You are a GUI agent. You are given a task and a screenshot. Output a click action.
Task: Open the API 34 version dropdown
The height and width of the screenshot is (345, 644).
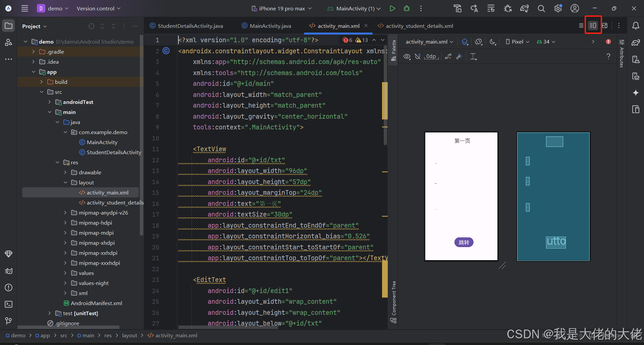[x=545, y=42]
